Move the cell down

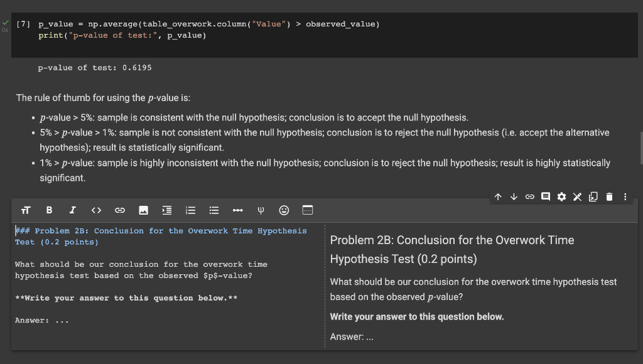(x=514, y=197)
